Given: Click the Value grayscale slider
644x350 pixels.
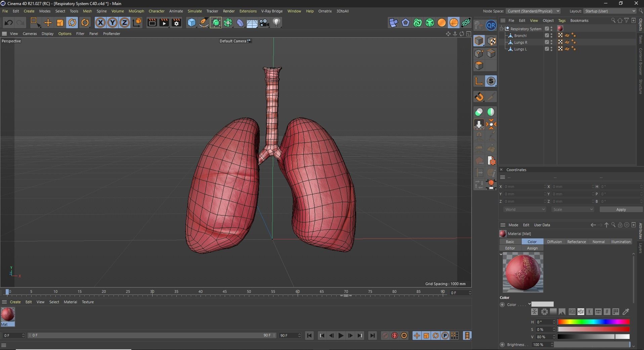Looking at the screenshot, I should point(594,337).
